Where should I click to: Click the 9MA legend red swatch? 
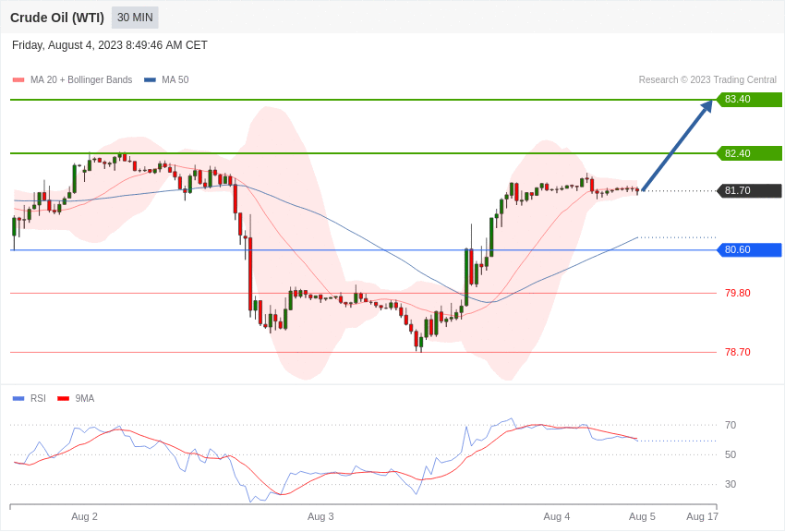(64, 398)
